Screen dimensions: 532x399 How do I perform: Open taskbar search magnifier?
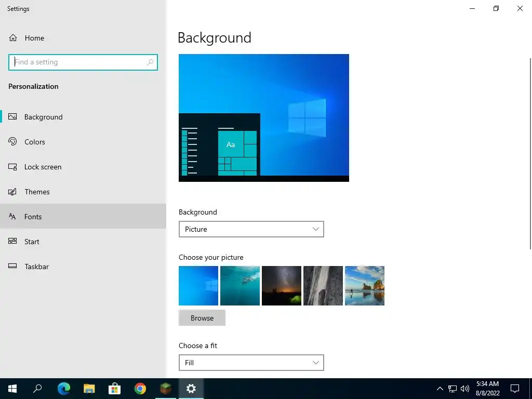click(37, 388)
